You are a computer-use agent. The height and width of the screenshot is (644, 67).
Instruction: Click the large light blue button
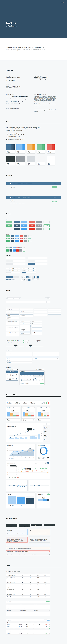coord(24,222)
